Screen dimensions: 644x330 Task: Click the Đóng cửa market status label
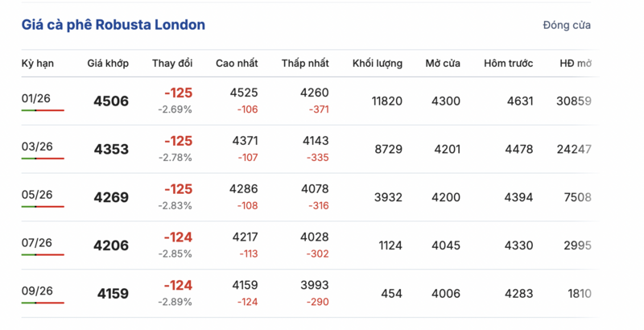[x=567, y=25]
